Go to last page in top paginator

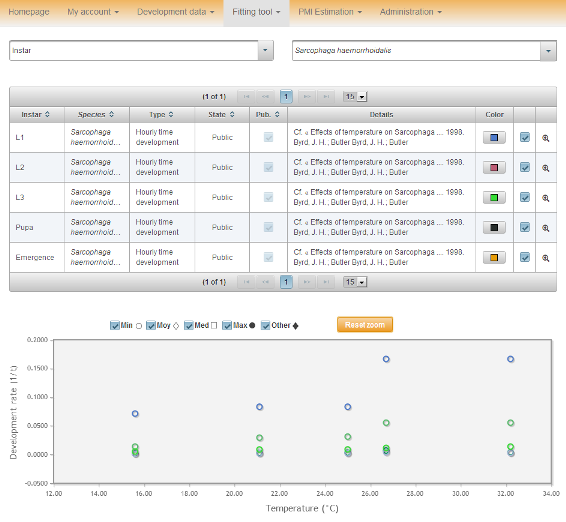click(x=326, y=96)
